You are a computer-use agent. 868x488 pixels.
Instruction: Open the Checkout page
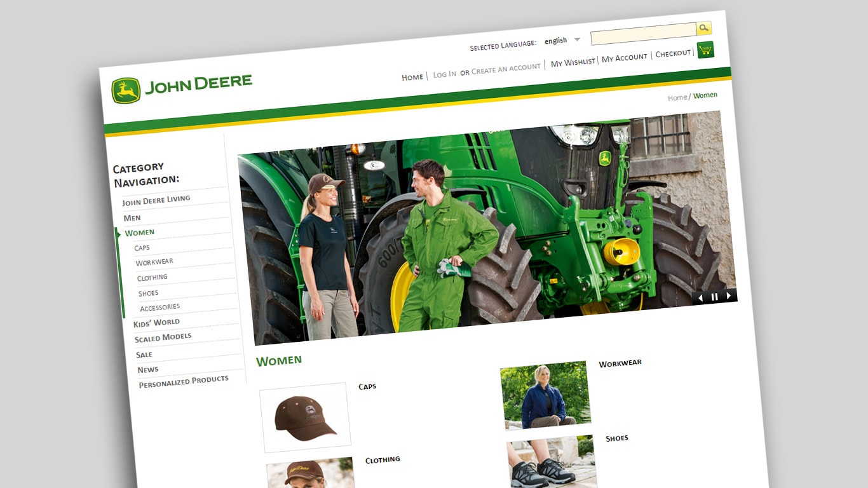pyautogui.click(x=673, y=53)
